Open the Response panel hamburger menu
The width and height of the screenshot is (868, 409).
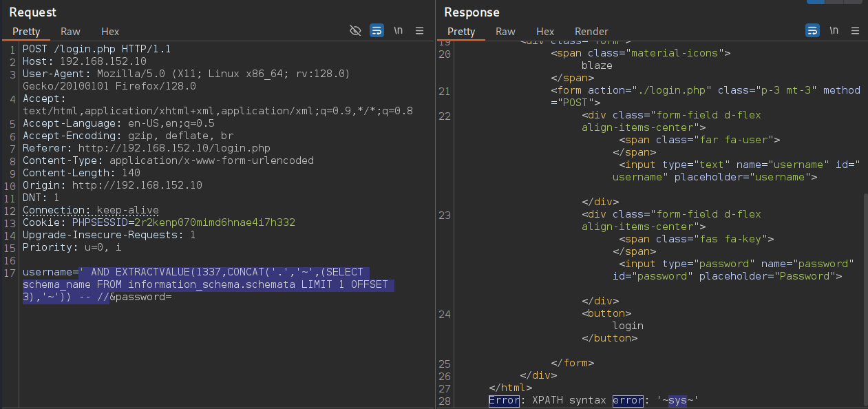coord(856,31)
